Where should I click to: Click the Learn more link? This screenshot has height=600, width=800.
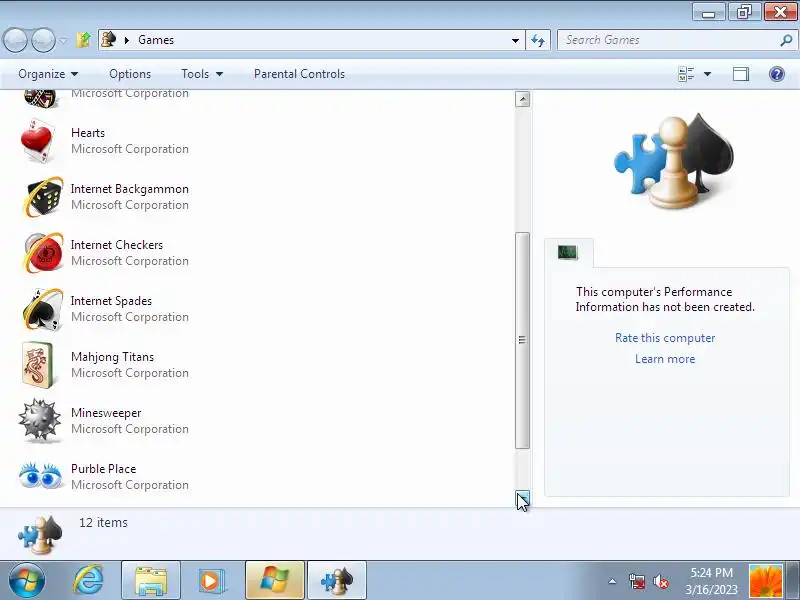pyautogui.click(x=665, y=359)
